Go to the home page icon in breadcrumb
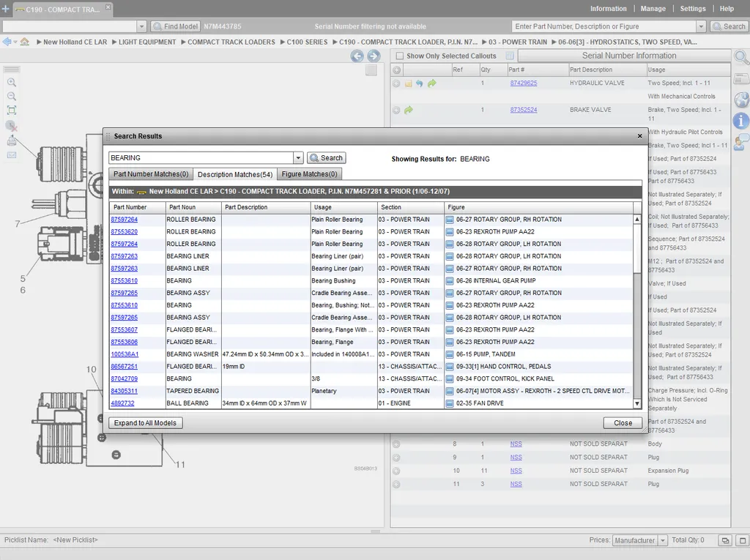The image size is (750, 560). tap(25, 42)
